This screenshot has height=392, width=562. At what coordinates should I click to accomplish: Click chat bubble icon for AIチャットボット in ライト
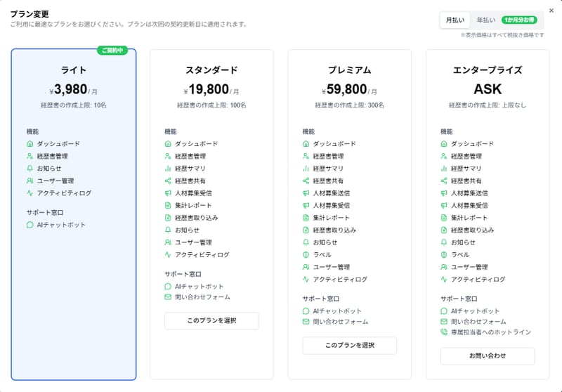pyautogui.click(x=30, y=225)
